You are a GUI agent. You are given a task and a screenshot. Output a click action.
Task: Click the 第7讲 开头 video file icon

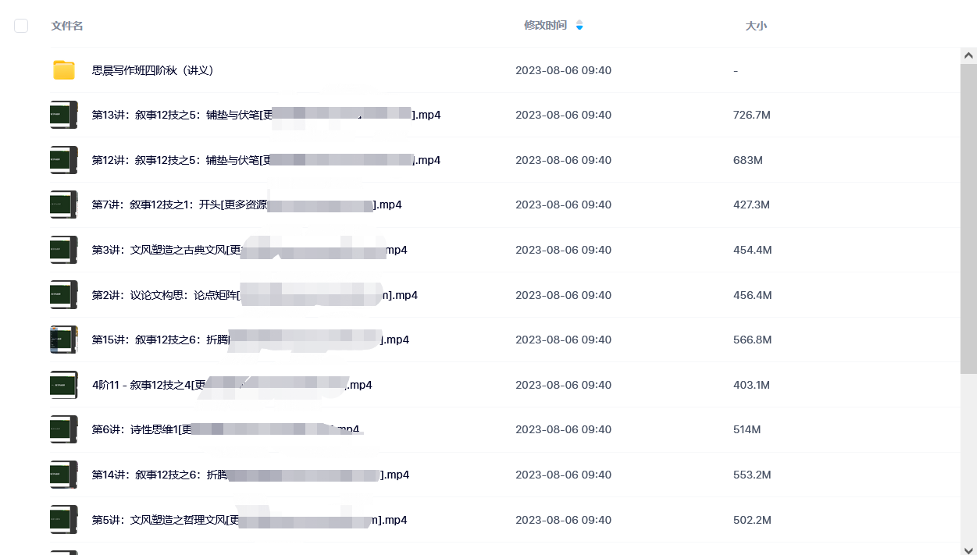(64, 205)
